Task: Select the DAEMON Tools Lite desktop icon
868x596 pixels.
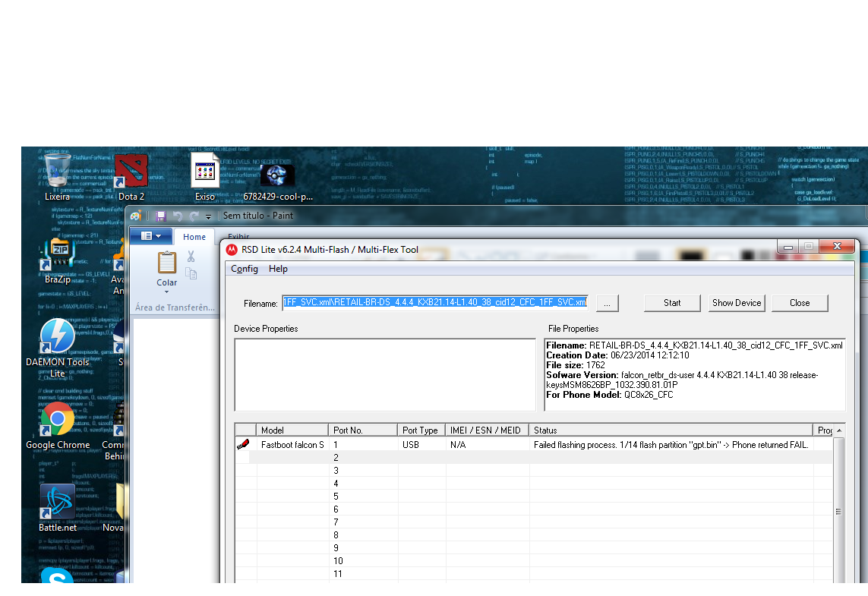Action: [58, 348]
